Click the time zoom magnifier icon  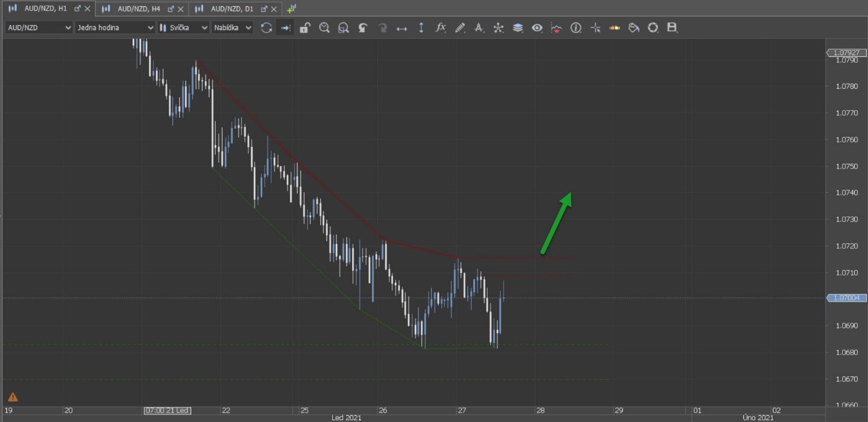coord(324,28)
